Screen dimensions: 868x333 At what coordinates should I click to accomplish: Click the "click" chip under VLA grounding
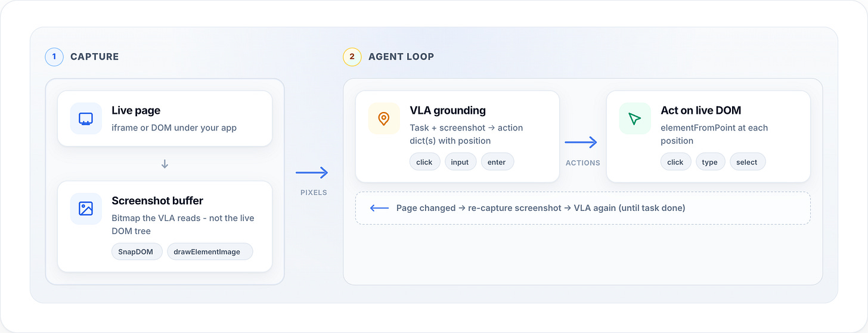pos(424,162)
